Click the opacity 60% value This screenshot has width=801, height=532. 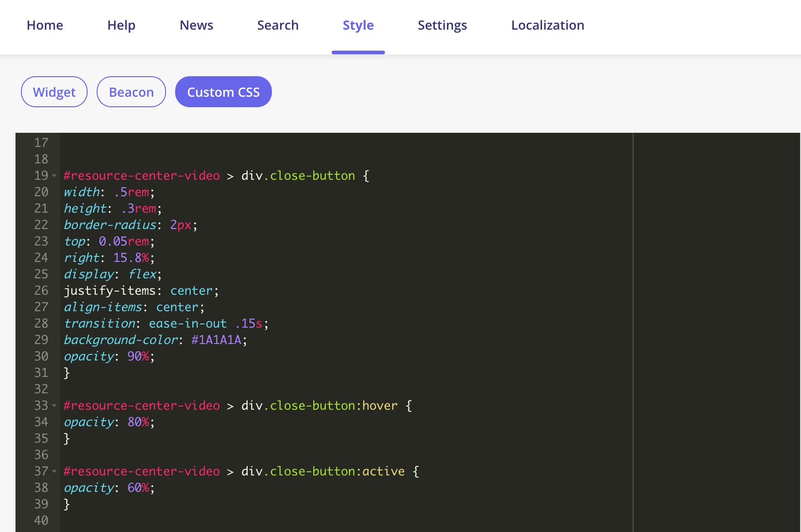pyautogui.click(x=138, y=488)
